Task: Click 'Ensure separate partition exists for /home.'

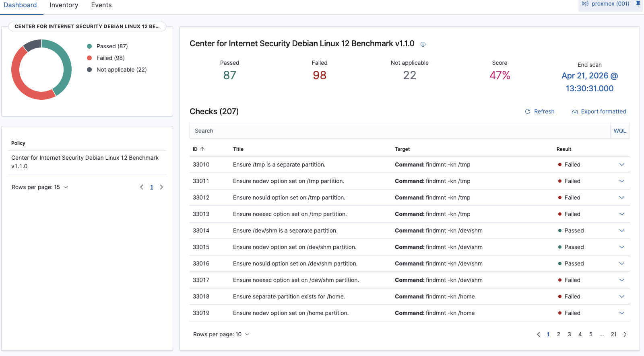Action: tap(289, 296)
